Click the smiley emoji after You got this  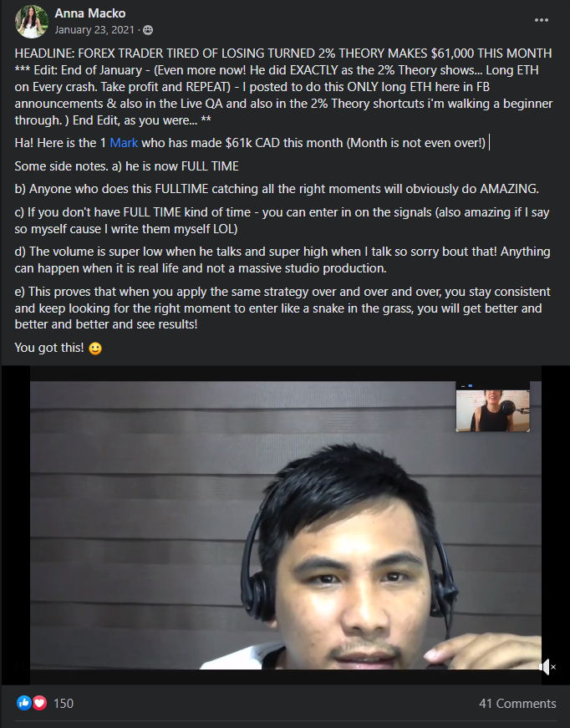[95, 349]
